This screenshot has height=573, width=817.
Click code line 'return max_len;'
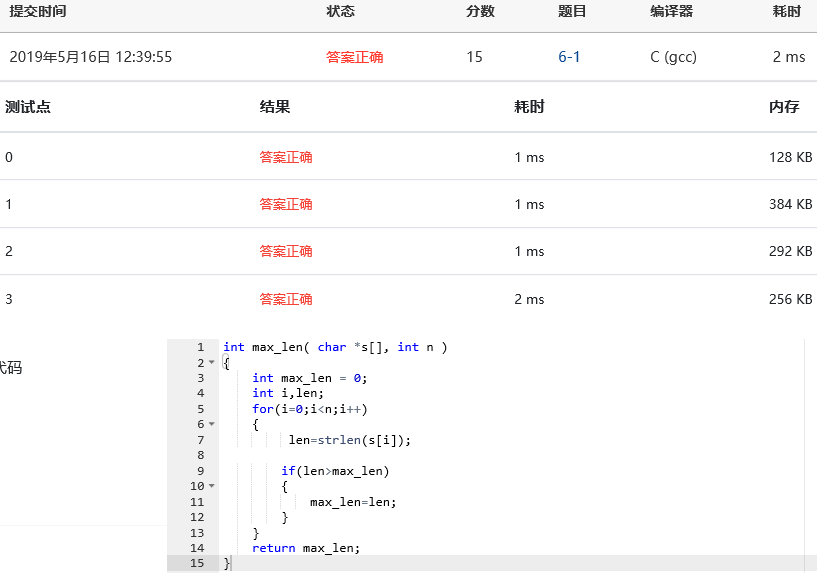click(x=306, y=548)
